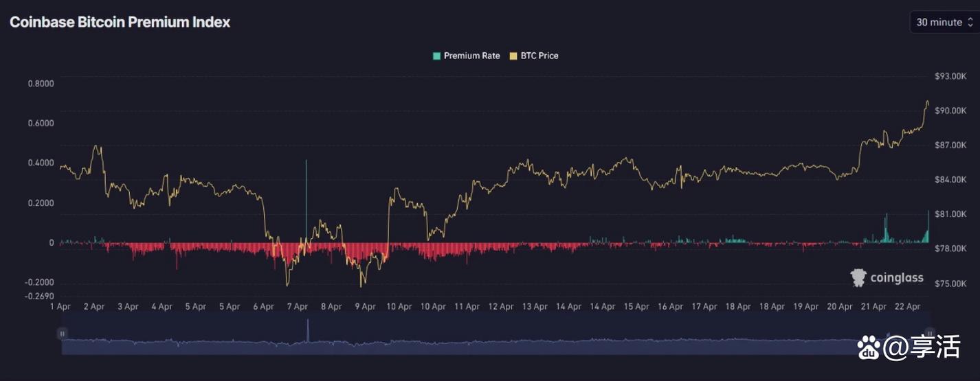980x381 pixels.
Task: Click the 2 Apr date label
Action: pos(94,307)
